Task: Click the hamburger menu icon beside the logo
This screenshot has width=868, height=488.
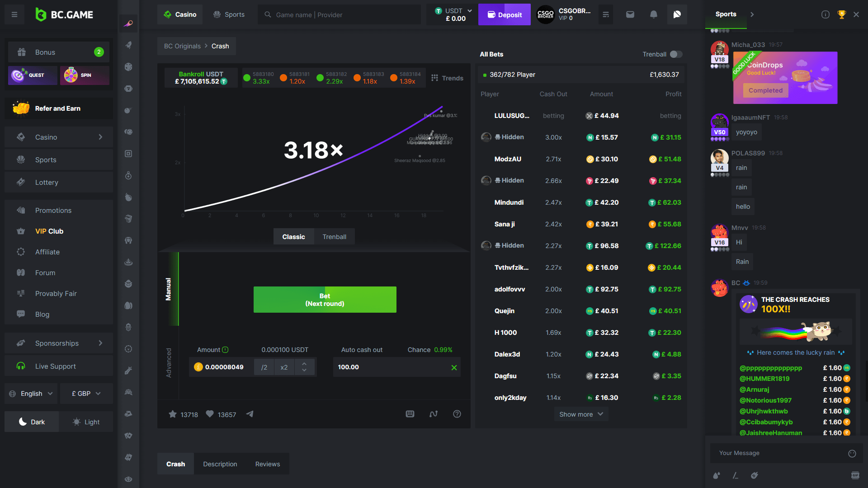Action: tap(14, 14)
